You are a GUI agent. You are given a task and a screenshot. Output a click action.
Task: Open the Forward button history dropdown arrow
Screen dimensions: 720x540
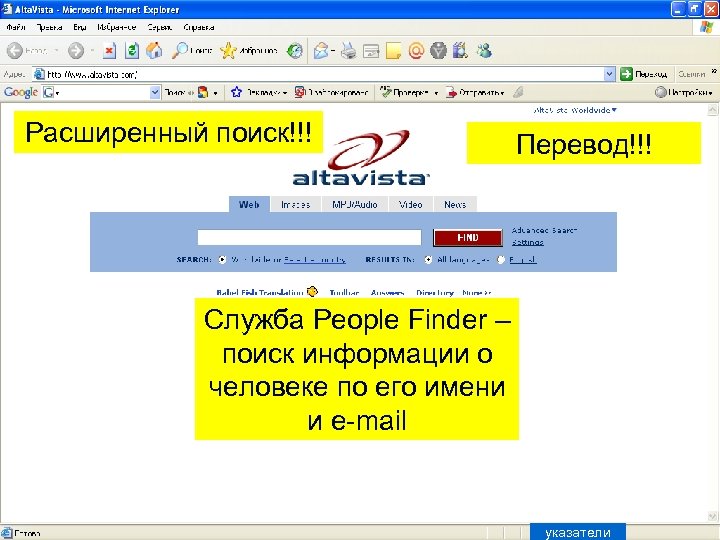92,51
